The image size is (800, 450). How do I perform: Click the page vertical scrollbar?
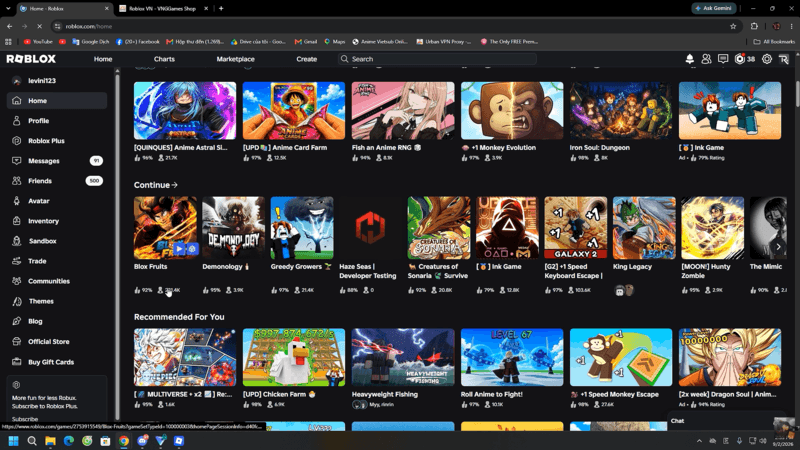click(x=797, y=94)
